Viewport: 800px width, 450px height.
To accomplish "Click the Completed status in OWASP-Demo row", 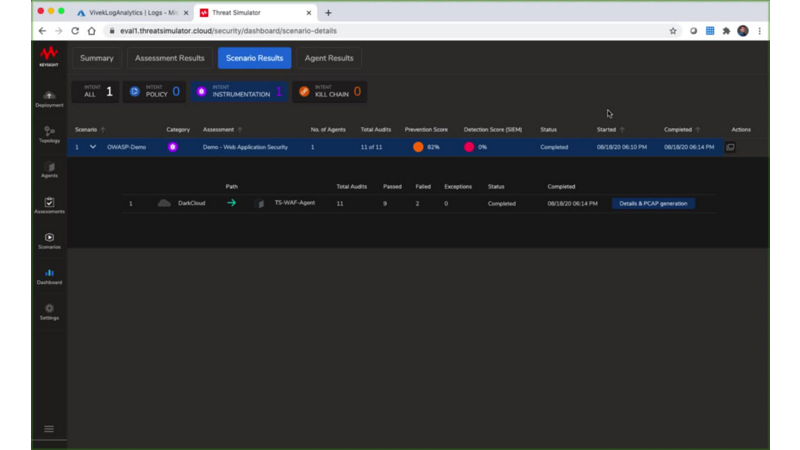I will click(554, 147).
